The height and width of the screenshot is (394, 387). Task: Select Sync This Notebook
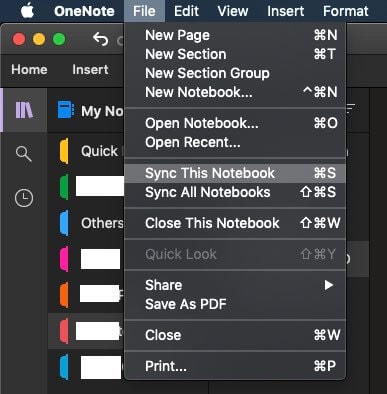tap(235, 173)
